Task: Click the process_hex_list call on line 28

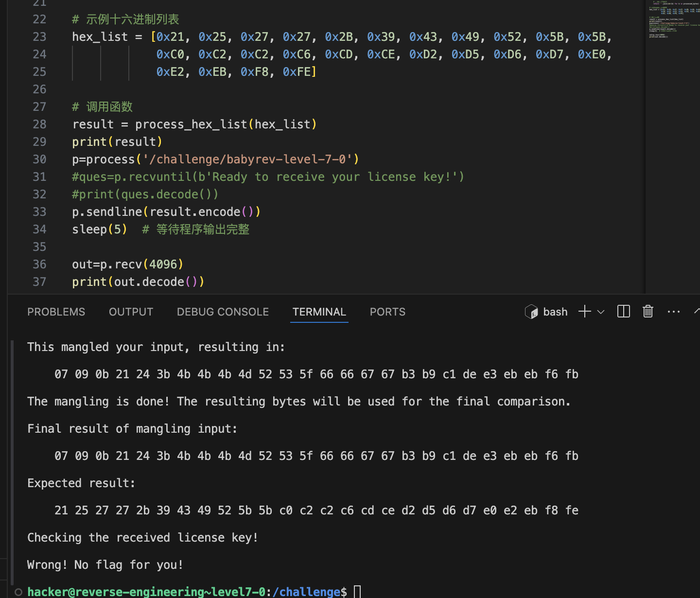Action: tap(192, 124)
